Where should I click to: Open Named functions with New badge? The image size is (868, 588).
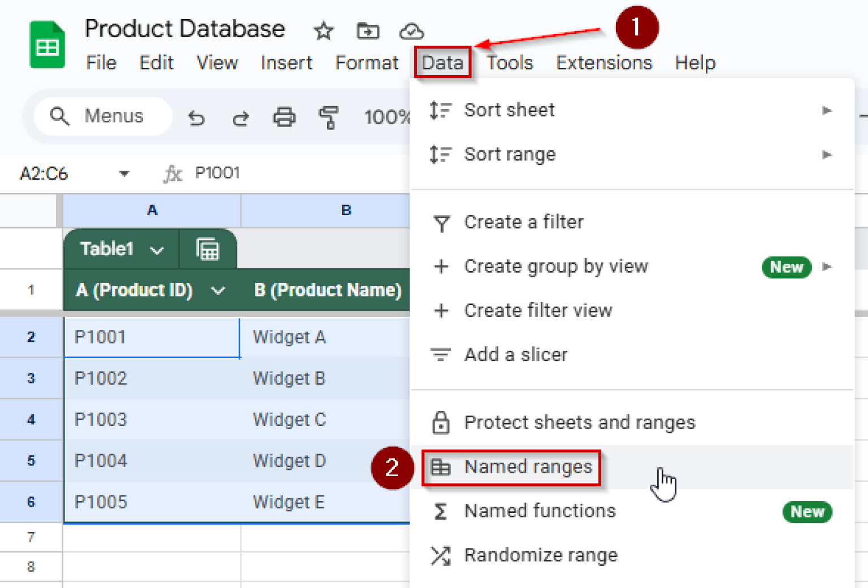click(x=540, y=511)
